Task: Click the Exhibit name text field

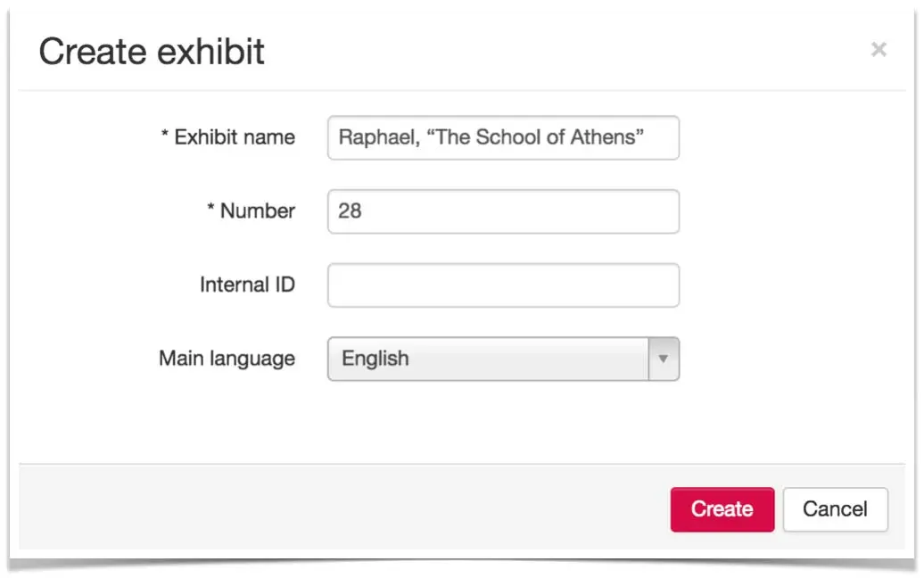Action: 503,138
